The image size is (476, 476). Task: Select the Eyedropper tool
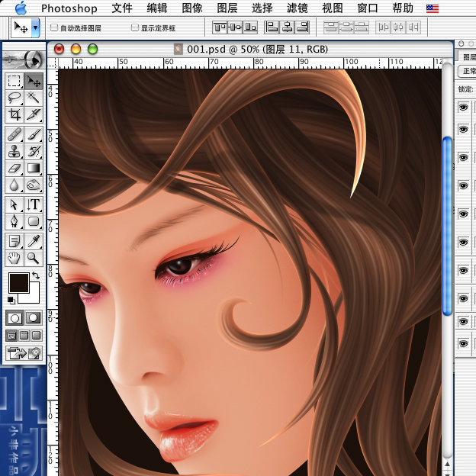(x=34, y=241)
